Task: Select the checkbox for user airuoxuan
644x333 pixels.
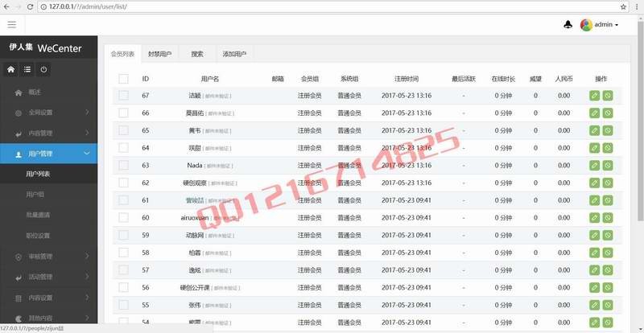Action: pyautogui.click(x=123, y=218)
